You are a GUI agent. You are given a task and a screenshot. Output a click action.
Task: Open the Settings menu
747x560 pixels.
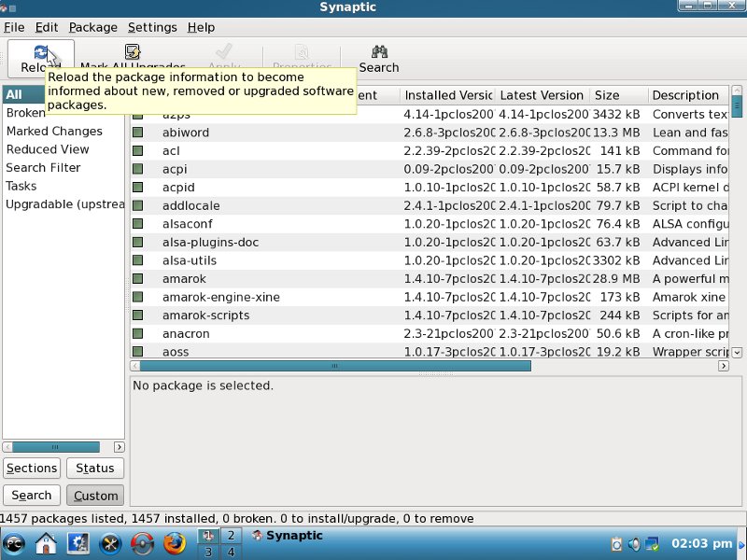tap(151, 27)
